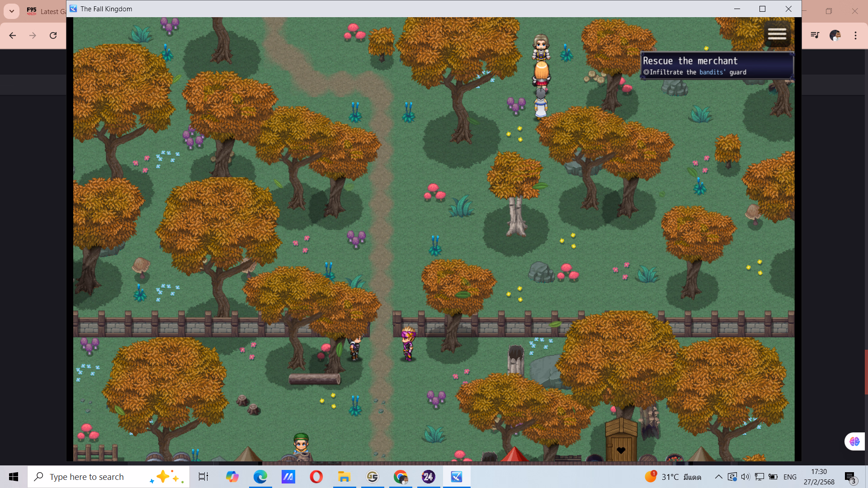
Task: Open the 31°C weather widget
Action: tap(673, 477)
